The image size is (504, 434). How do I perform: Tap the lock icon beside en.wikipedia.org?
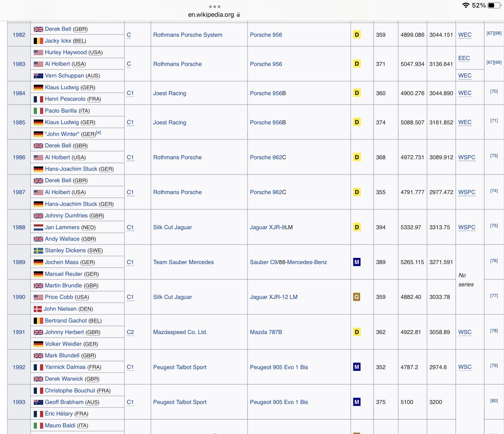pos(238,15)
